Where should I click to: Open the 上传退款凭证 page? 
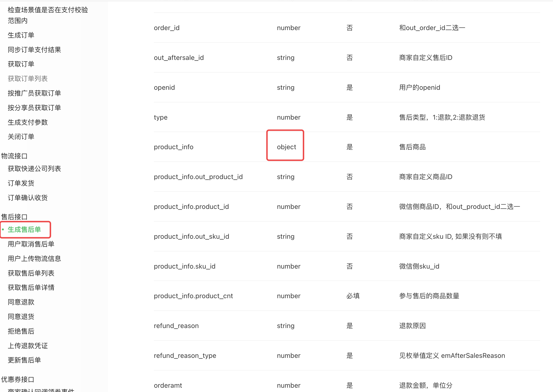coord(27,346)
